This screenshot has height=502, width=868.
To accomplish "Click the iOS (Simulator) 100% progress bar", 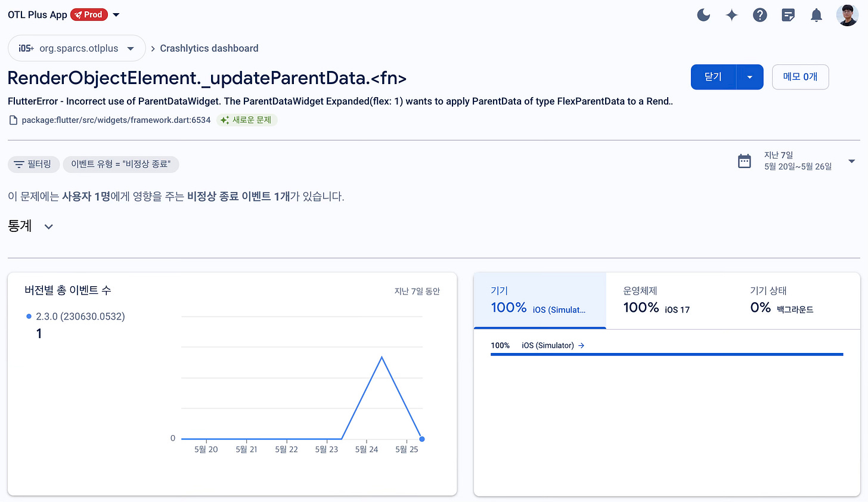I will [666, 354].
